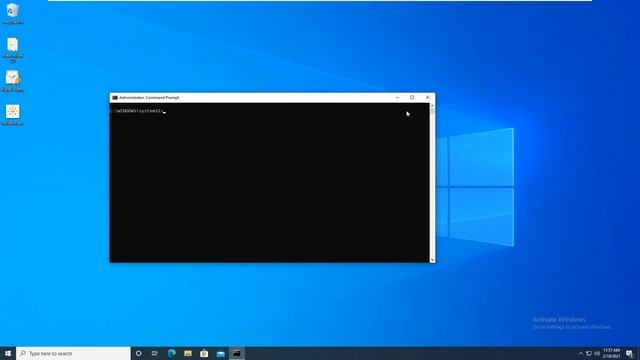
Task: Click the Command Prompt taskbar button
Action: pyautogui.click(x=237, y=353)
